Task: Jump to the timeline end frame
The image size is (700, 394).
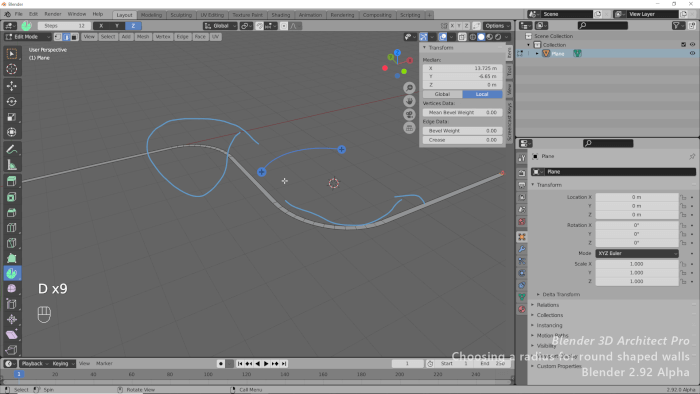Action: tap(284, 364)
